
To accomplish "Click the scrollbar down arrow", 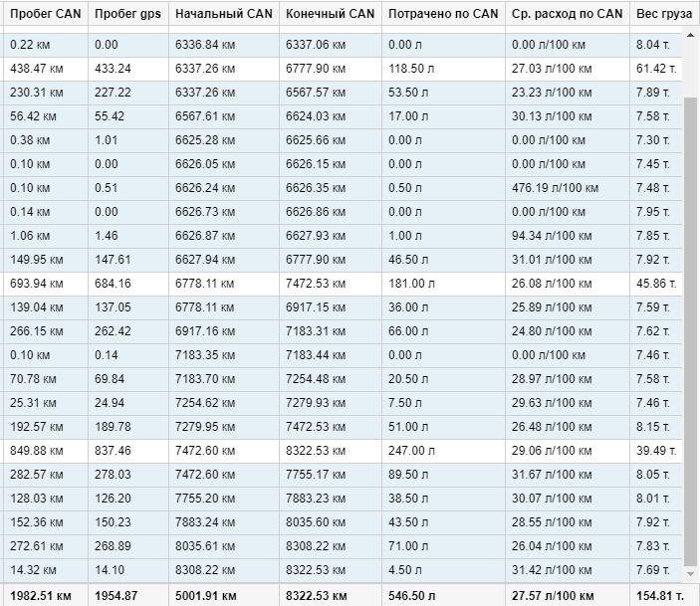I will coord(691,574).
